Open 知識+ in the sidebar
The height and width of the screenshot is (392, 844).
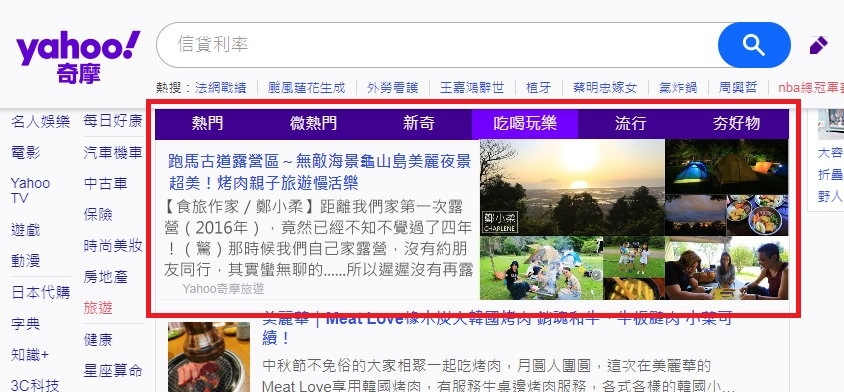pos(30,355)
